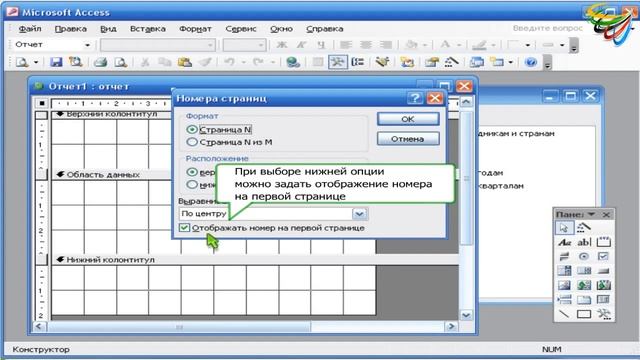The image size is (640, 360).
Task: Open the Правка menu
Action: (71, 29)
